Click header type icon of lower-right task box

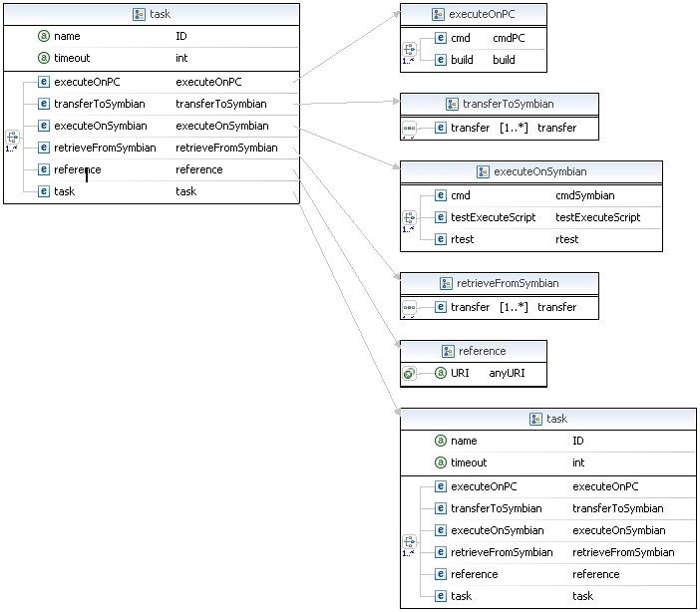[x=535, y=420]
